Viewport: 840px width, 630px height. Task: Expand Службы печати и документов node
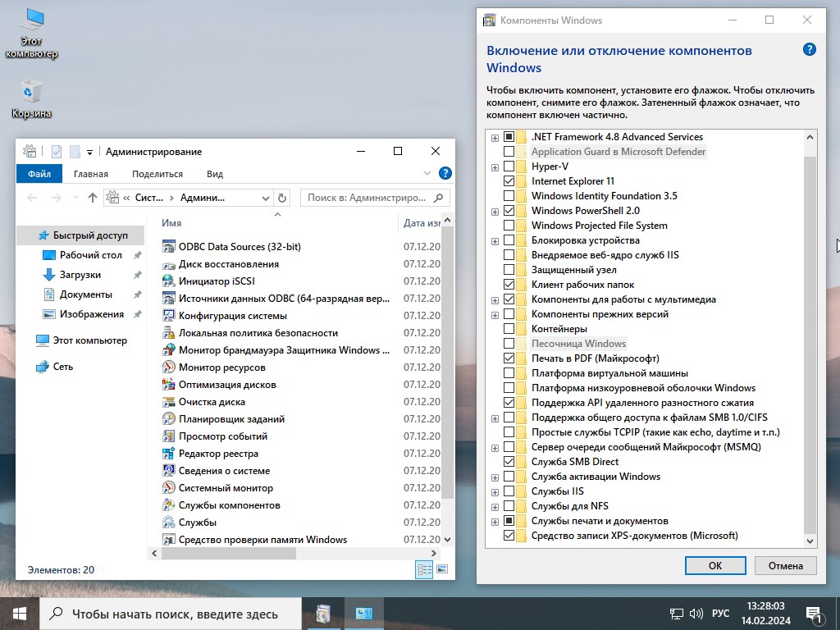(495, 522)
